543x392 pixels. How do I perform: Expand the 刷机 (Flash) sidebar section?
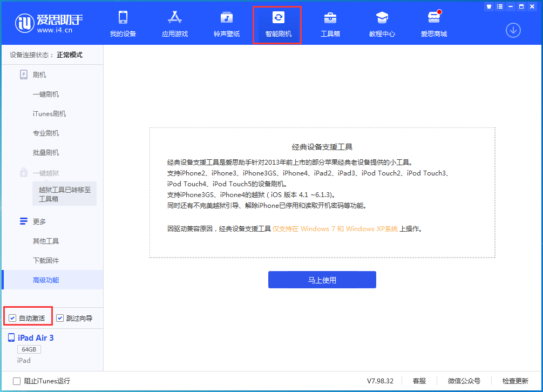coord(39,75)
